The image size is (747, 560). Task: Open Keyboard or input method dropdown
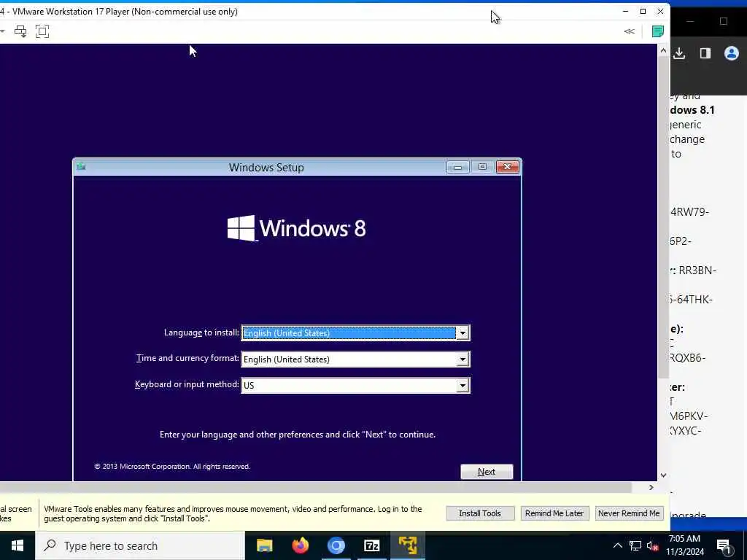point(462,386)
